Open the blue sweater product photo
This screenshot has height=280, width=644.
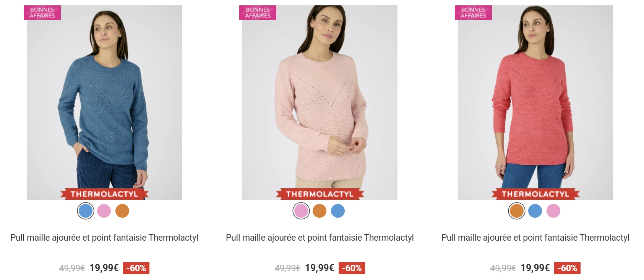pyautogui.click(x=104, y=102)
